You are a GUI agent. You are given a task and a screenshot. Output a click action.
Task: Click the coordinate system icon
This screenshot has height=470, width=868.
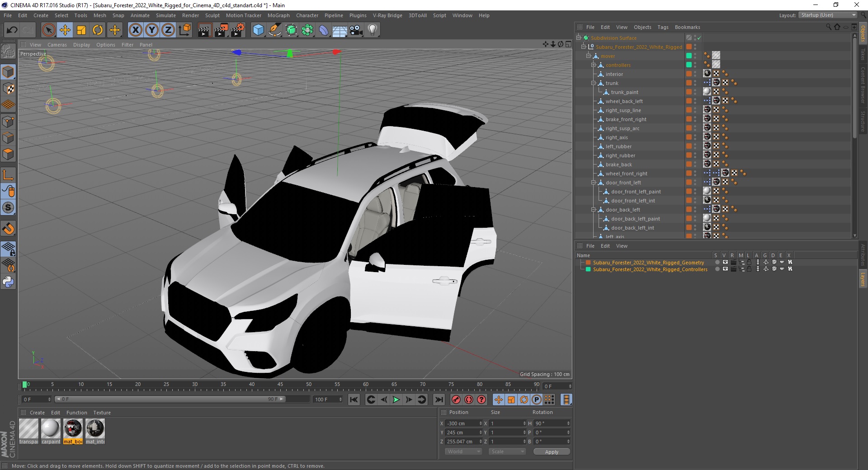click(x=184, y=30)
